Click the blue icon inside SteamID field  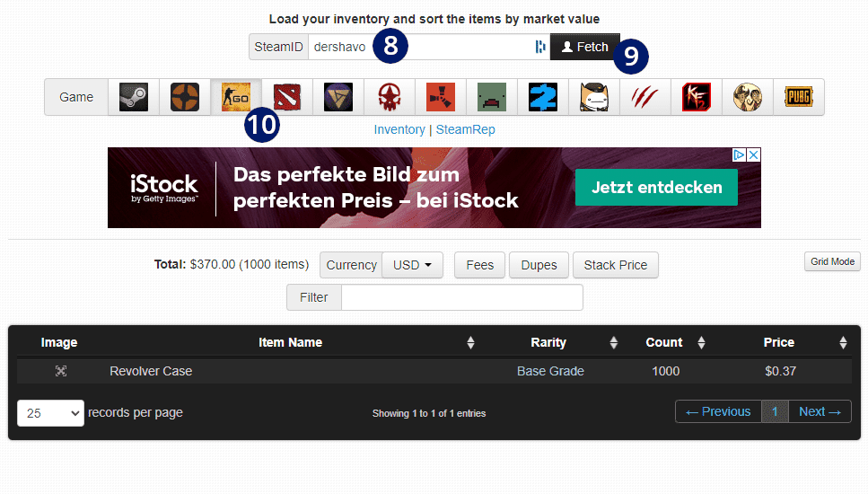click(540, 47)
